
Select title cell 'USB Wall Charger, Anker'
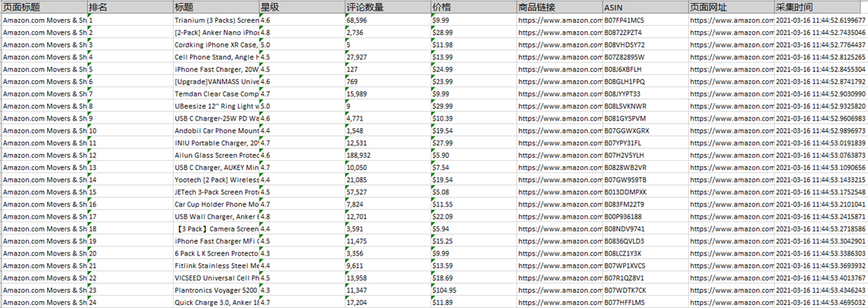coord(216,216)
